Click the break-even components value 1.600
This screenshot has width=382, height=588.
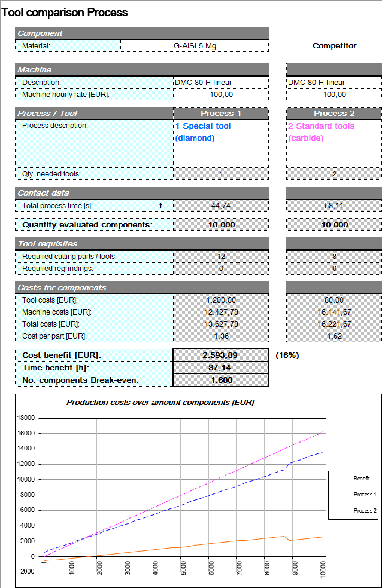pos(220,380)
